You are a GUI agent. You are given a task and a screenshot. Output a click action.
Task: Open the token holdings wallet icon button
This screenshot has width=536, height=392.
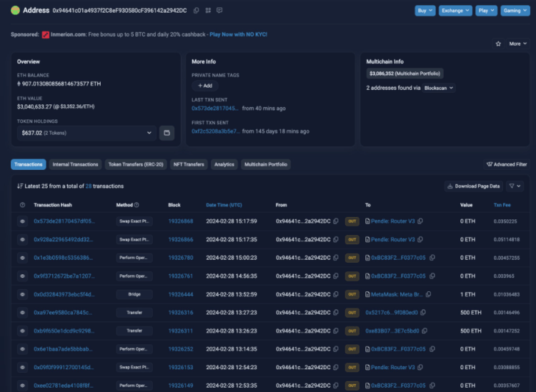pos(167,132)
